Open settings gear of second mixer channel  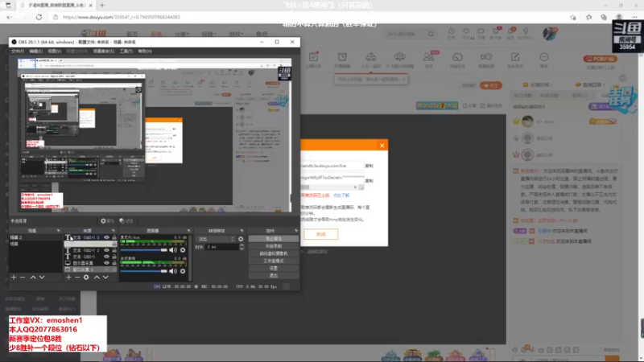click(183, 271)
